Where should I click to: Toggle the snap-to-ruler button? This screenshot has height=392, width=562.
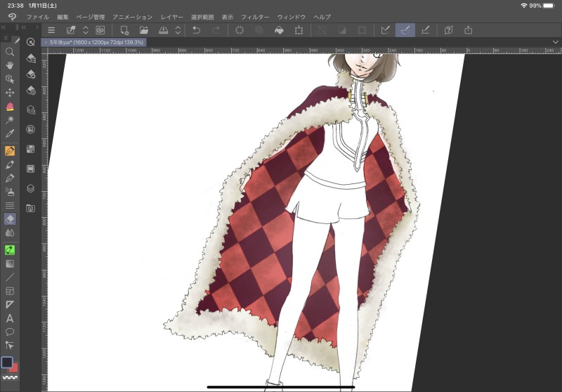[x=385, y=30]
